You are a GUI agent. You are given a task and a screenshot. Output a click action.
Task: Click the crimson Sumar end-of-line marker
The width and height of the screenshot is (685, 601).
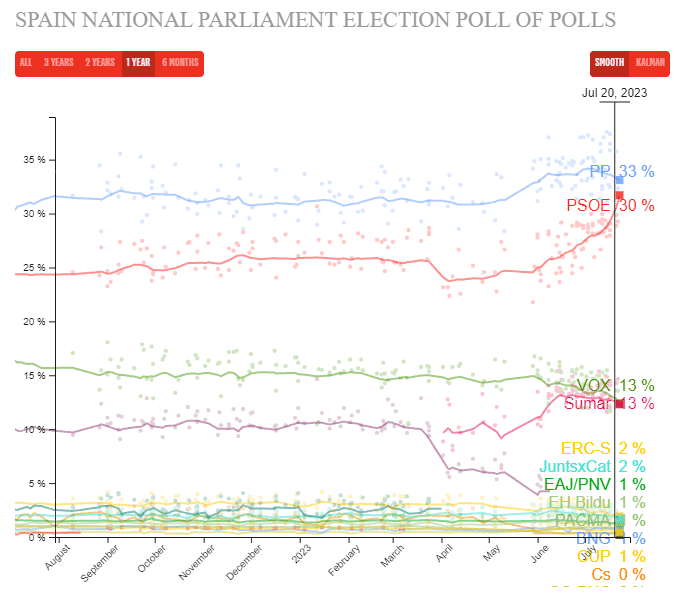pyautogui.click(x=620, y=403)
